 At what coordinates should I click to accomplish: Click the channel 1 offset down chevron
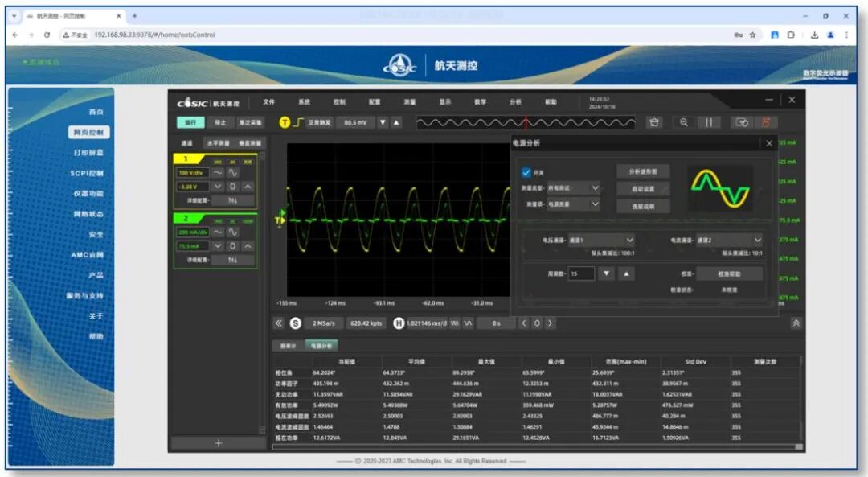218,187
